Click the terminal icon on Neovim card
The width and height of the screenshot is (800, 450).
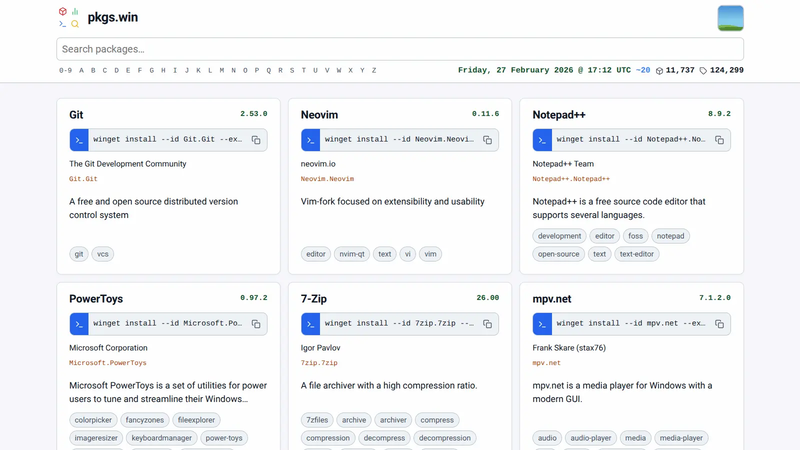pos(311,140)
